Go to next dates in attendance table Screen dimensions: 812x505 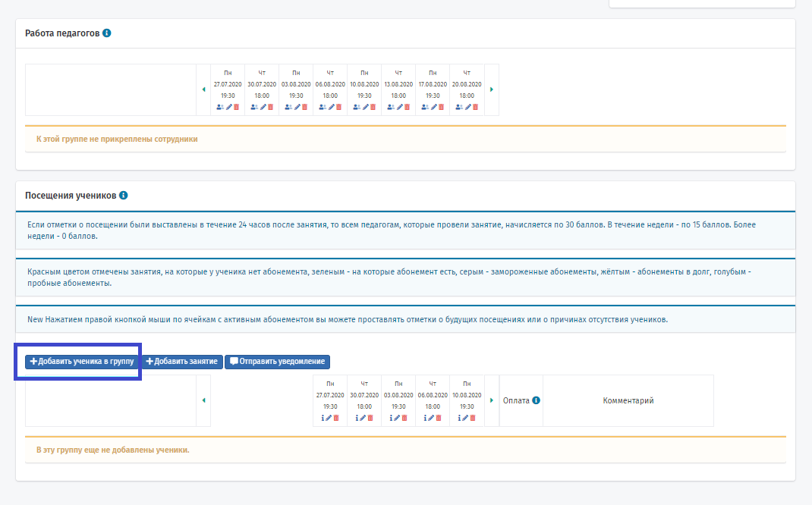click(492, 400)
